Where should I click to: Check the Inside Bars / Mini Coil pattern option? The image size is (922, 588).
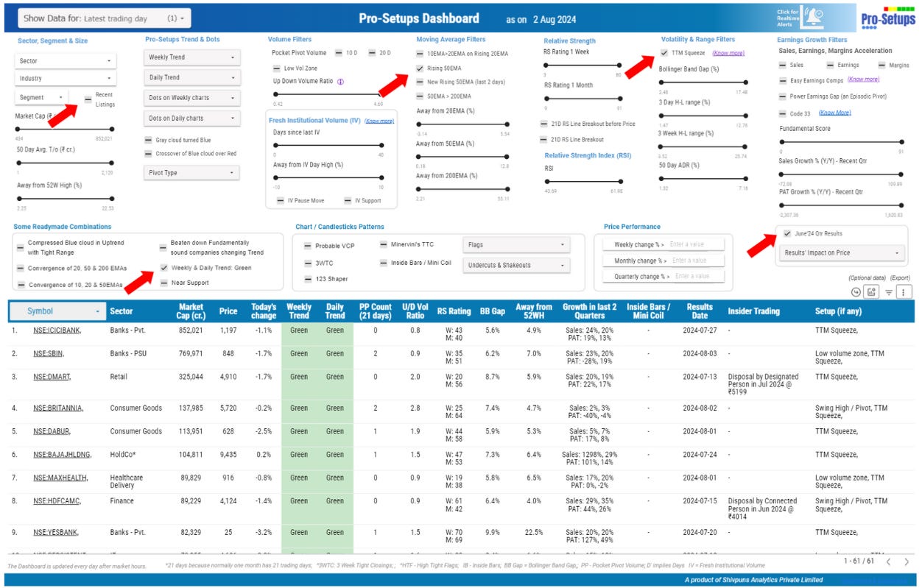coord(384,263)
